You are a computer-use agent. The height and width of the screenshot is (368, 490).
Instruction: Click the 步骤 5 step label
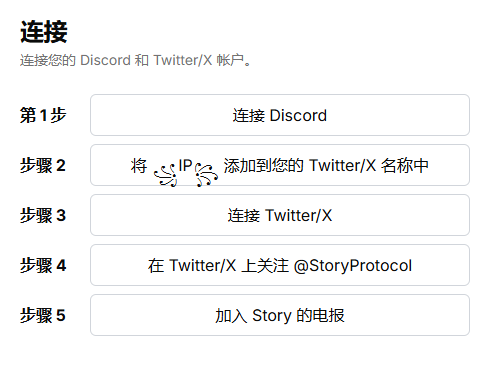pyautogui.click(x=43, y=315)
